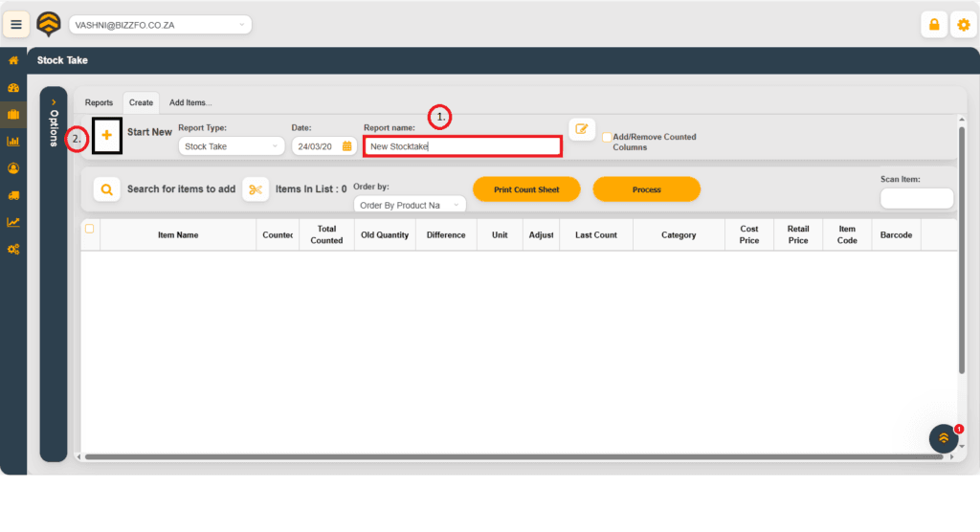Image resolution: width=980 pixels, height=532 pixels.
Task: Click the Process button
Action: tap(646, 189)
